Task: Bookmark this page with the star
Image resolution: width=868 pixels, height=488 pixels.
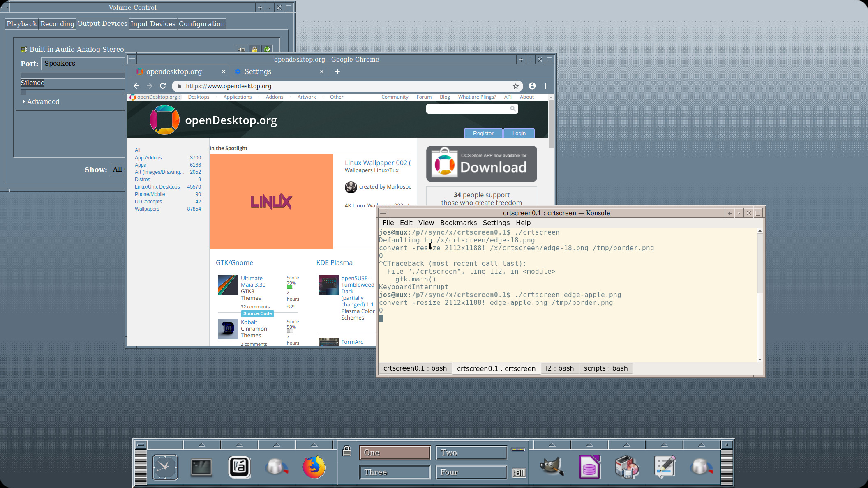Action: 515,86
